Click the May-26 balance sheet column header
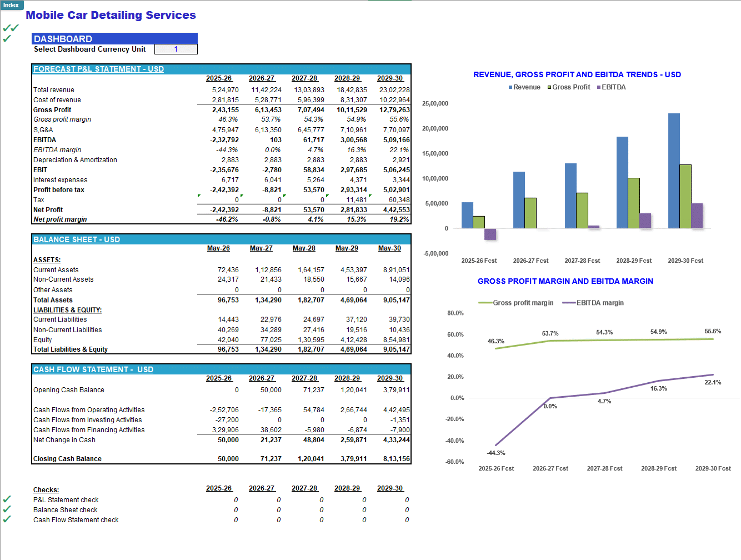This screenshot has height=560, width=741. 218,248
